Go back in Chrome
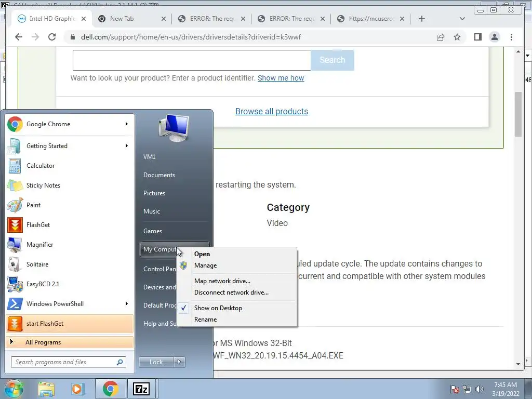Image resolution: width=532 pixels, height=399 pixels. (x=19, y=37)
